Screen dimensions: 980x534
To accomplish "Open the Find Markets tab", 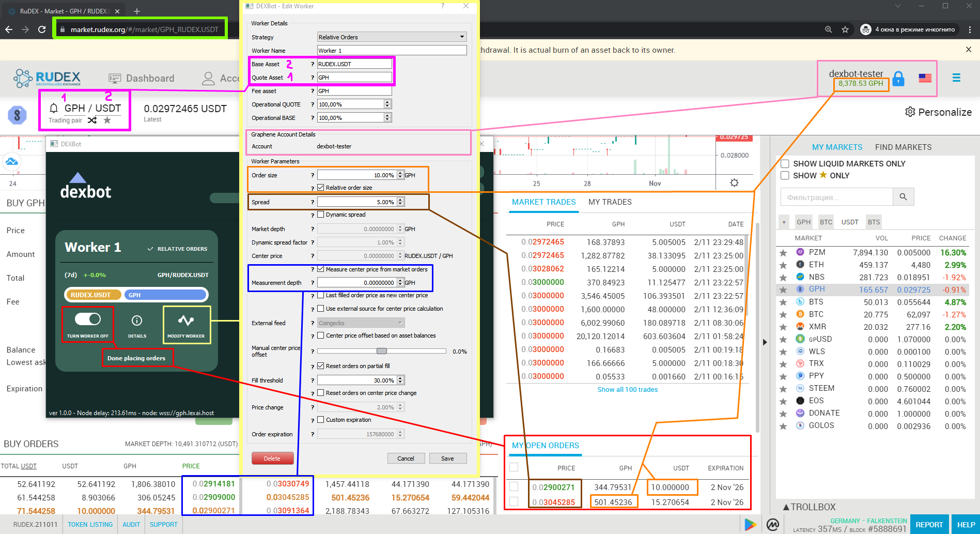I will (x=903, y=147).
